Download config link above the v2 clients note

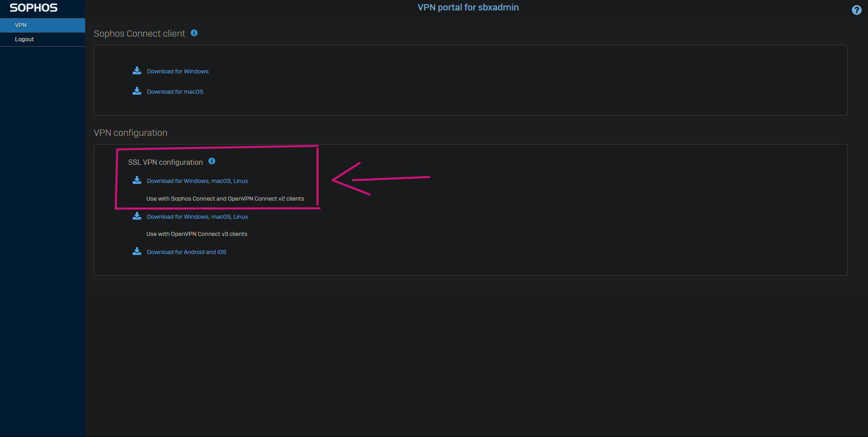pyautogui.click(x=197, y=181)
